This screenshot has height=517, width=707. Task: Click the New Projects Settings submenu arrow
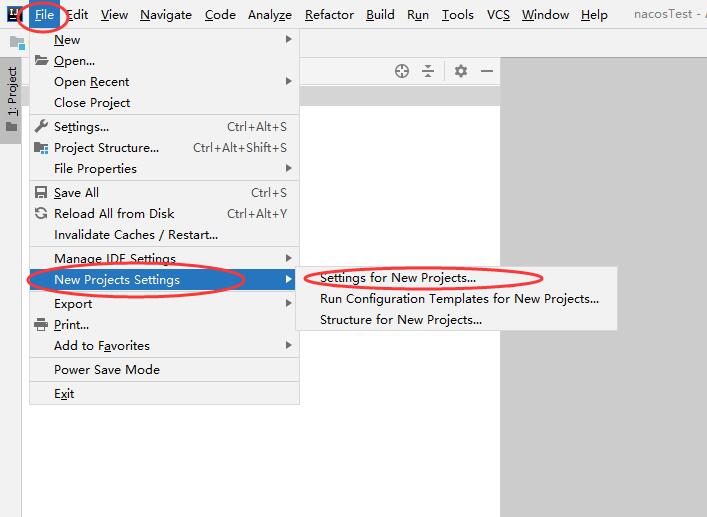(x=289, y=279)
